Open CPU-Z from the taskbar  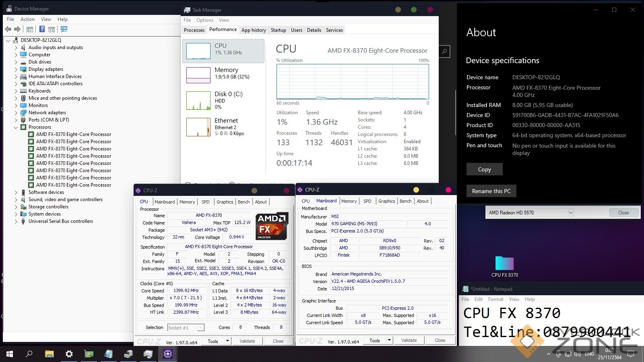coord(167,354)
